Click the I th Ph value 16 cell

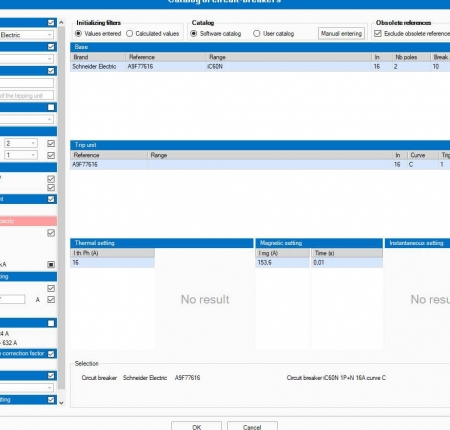(x=112, y=263)
